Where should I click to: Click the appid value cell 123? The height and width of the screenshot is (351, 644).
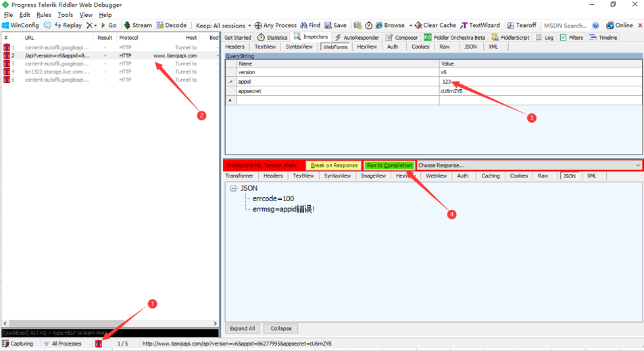[x=541, y=82]
